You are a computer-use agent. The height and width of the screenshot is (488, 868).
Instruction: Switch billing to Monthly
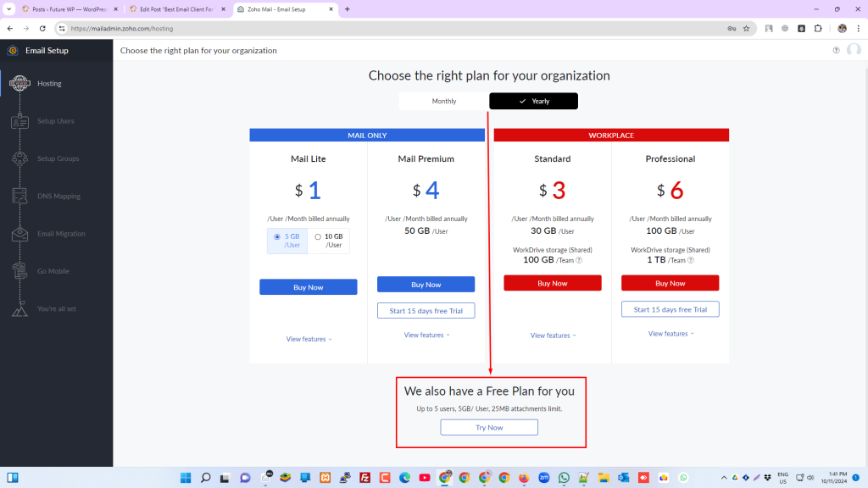(444, 102)
